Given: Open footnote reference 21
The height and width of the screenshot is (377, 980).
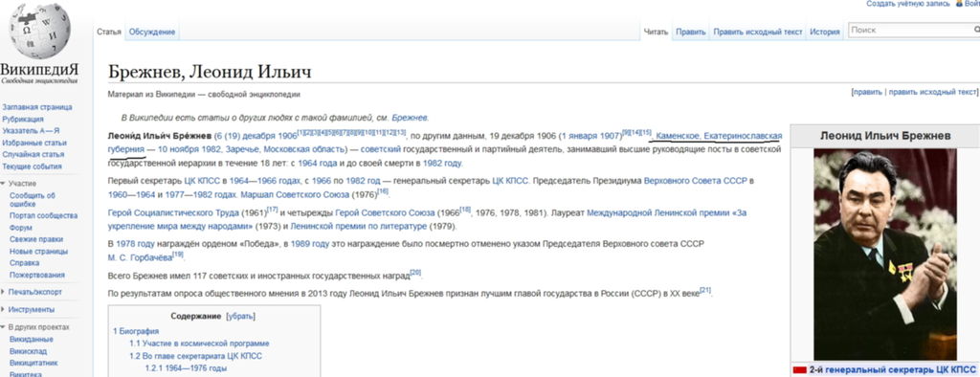Looking at the screenshot, I should (x=705, y=290).
